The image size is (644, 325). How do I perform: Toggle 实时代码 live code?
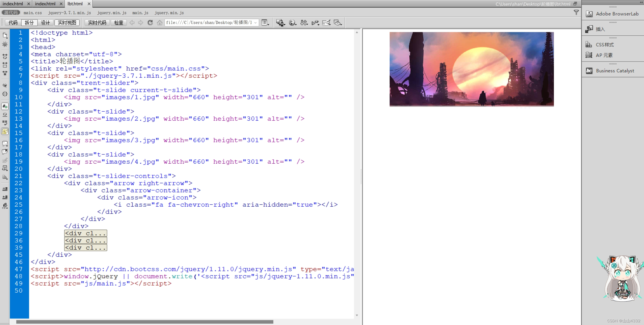coord(97,23)
